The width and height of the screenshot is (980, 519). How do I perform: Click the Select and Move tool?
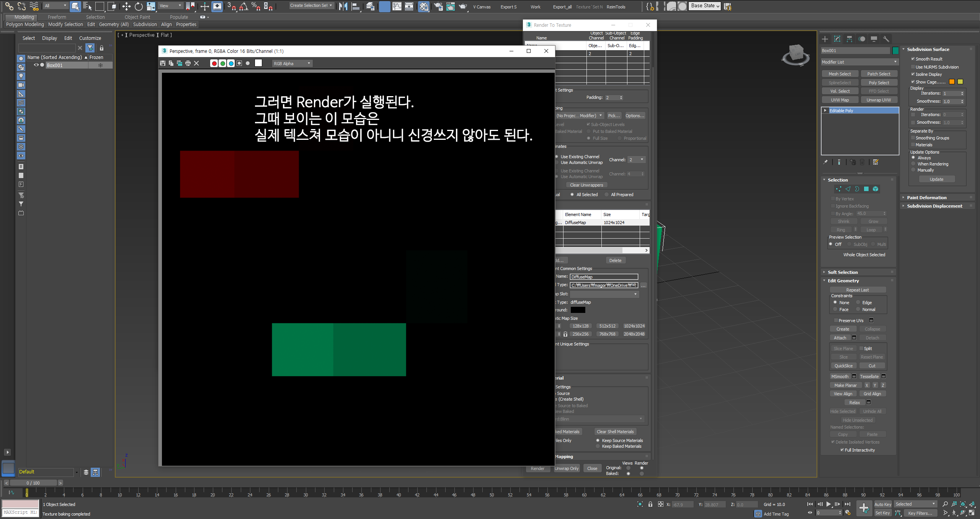pyautogui.click(x=126, y=6)
